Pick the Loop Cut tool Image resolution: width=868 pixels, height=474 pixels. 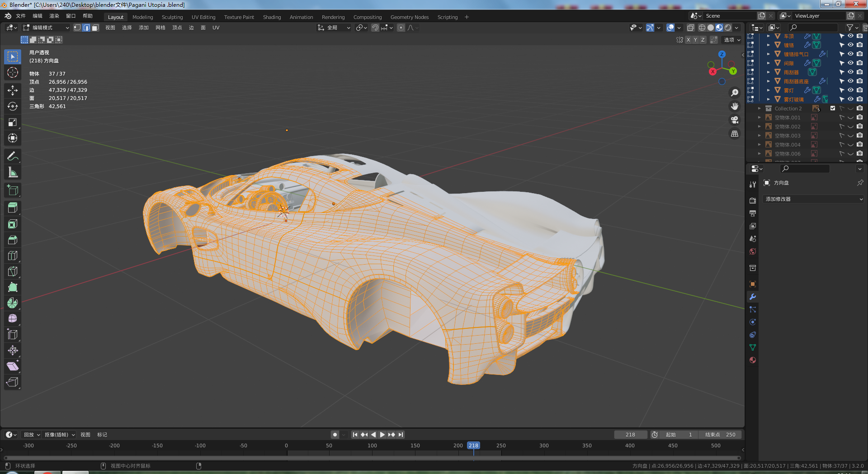tap(13, 256)
